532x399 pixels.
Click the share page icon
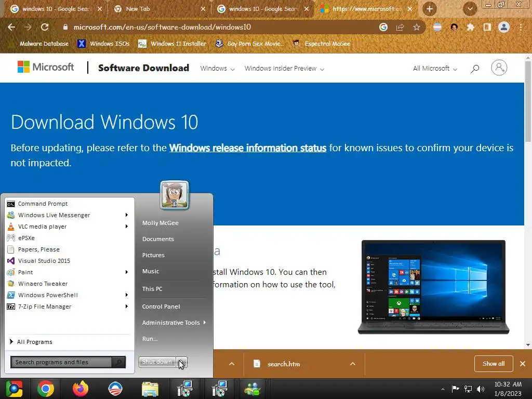400,27
